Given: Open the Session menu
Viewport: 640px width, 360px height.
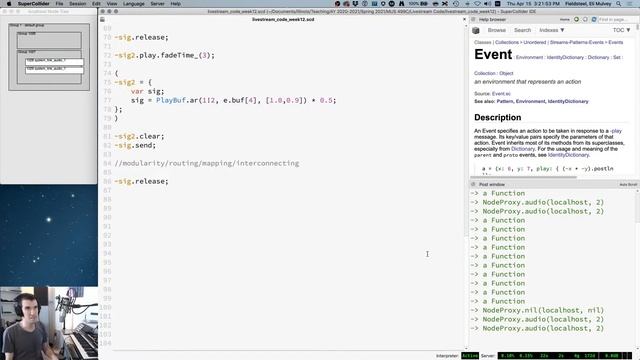Looking at the screenshot, I should click(x=78, y=4).
